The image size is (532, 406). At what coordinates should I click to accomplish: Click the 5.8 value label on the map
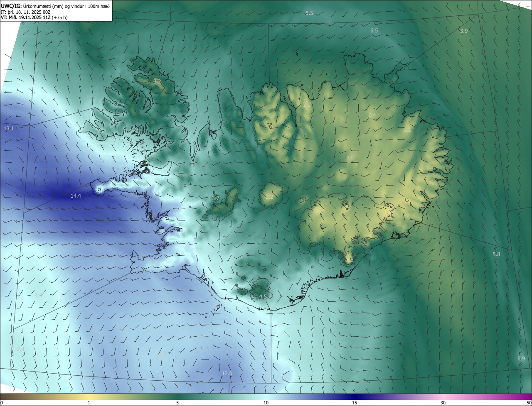pyautogui.click(x=496, y=254)
